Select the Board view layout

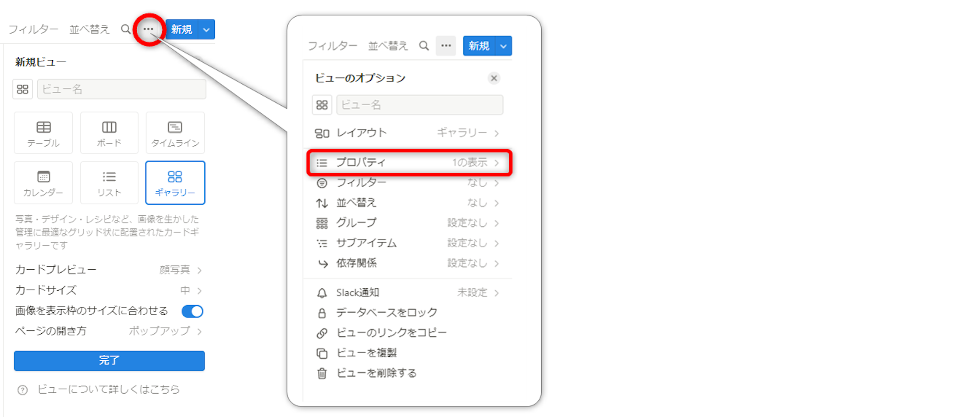coord(109,133)
